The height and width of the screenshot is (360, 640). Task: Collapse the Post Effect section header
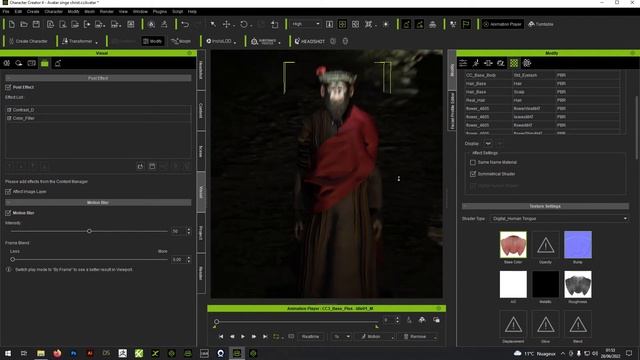click(98, 78)
